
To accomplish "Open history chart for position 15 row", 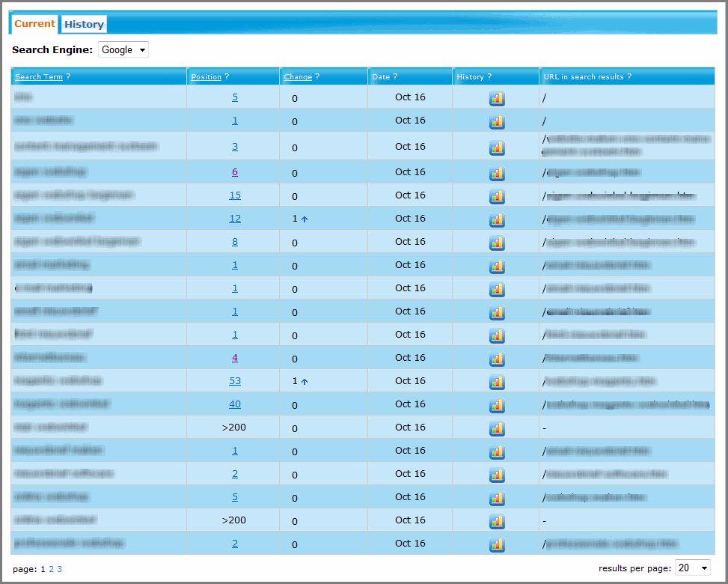I will (497, 196).
